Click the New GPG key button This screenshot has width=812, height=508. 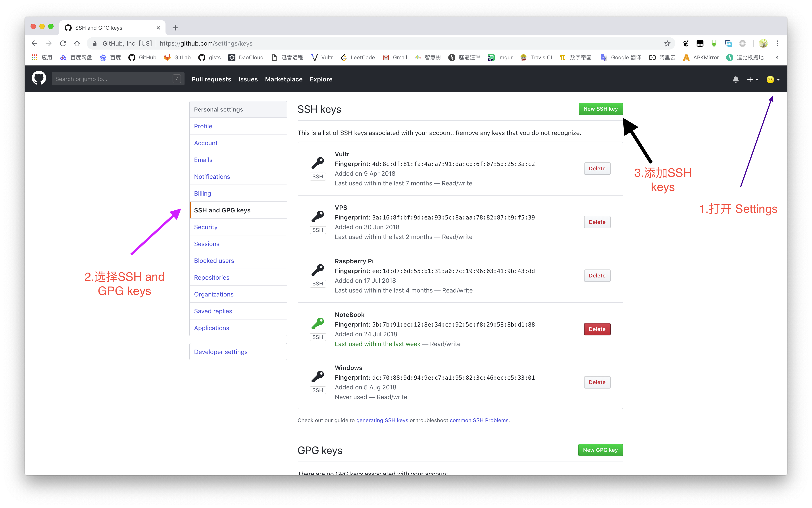click(x=600, y=450)
